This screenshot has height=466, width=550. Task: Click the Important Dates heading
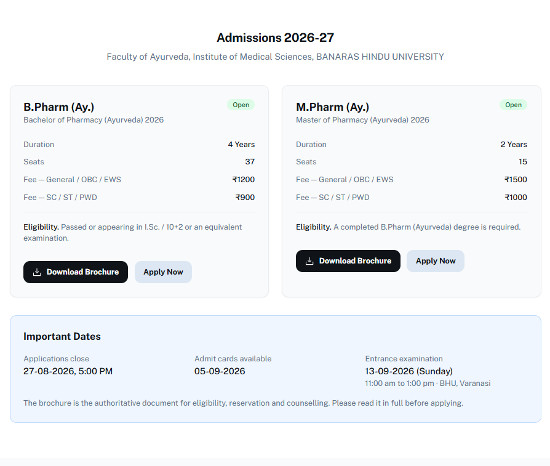pos(62,337)
